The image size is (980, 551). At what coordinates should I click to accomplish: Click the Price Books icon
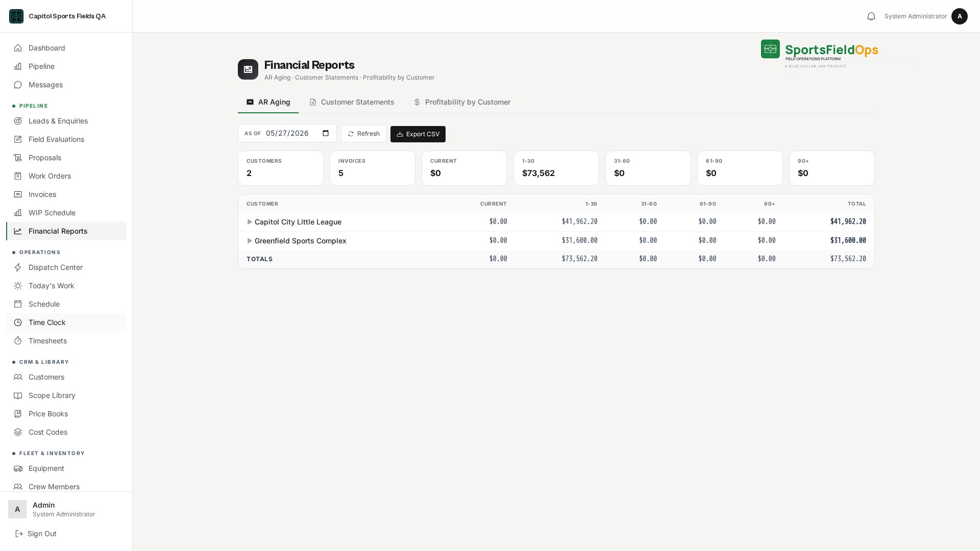(18, 414)
